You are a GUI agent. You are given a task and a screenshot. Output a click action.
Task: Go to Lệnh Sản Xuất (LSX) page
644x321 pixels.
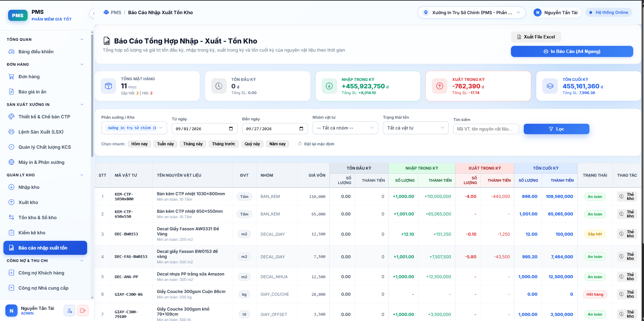41,132
